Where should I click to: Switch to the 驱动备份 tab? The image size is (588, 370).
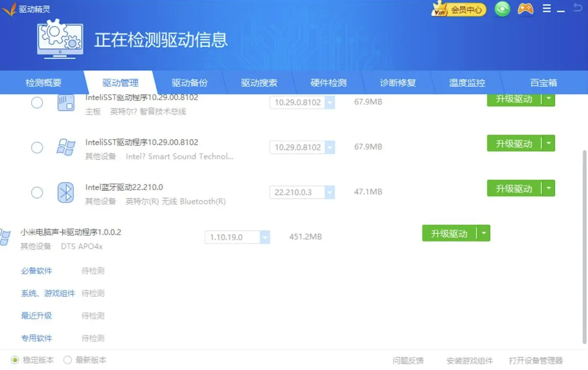click(189, 83)
